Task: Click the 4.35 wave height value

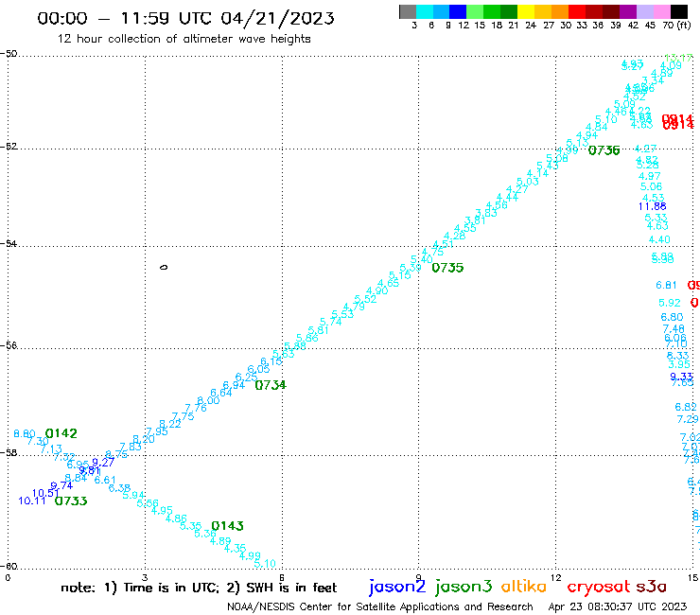Action: coord(235,548)
